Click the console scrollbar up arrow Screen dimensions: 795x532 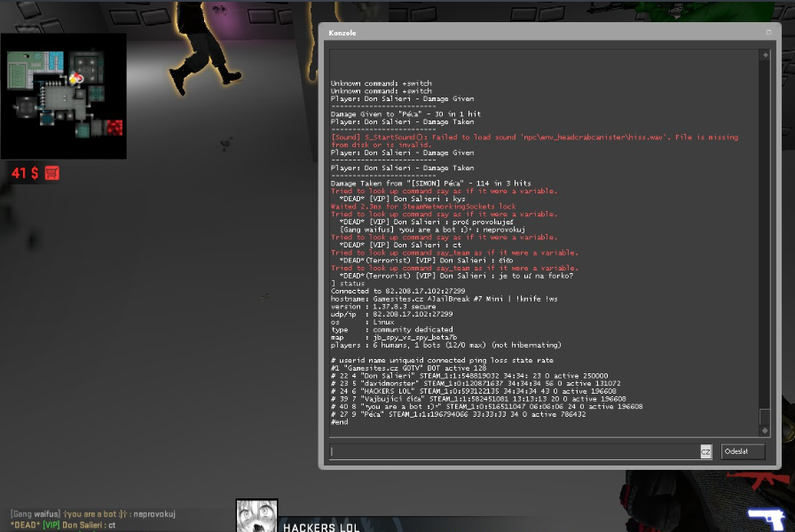764,55
